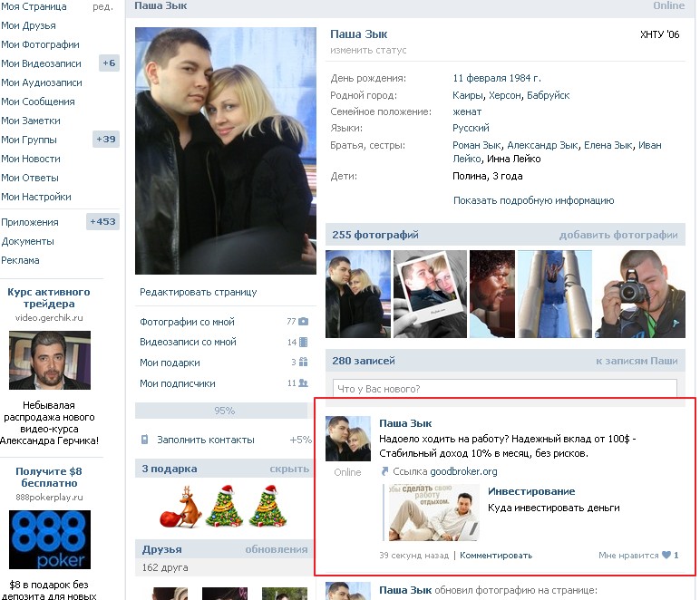Click Показать подробную информацию
Screen dimensions: 700x600
click(533, 200)
